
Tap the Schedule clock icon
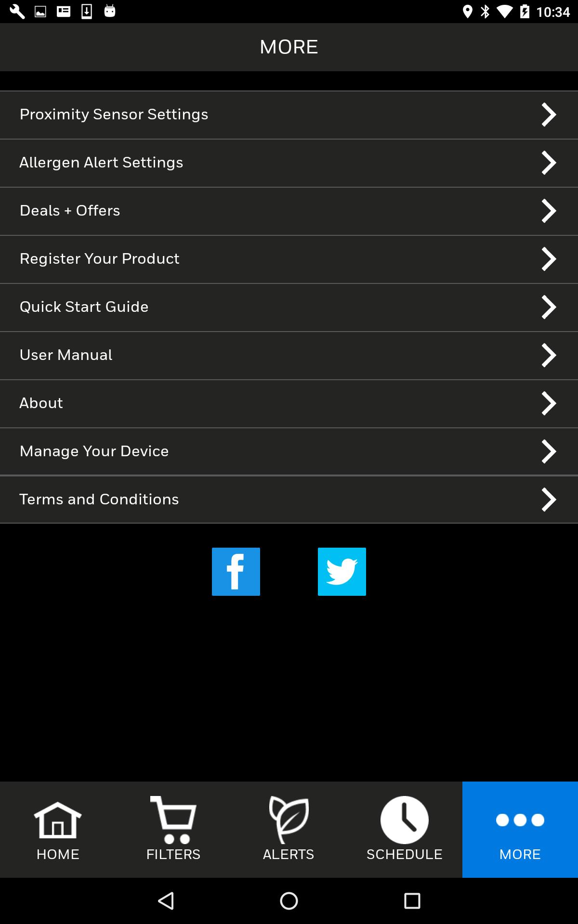[x=405, y=820]
